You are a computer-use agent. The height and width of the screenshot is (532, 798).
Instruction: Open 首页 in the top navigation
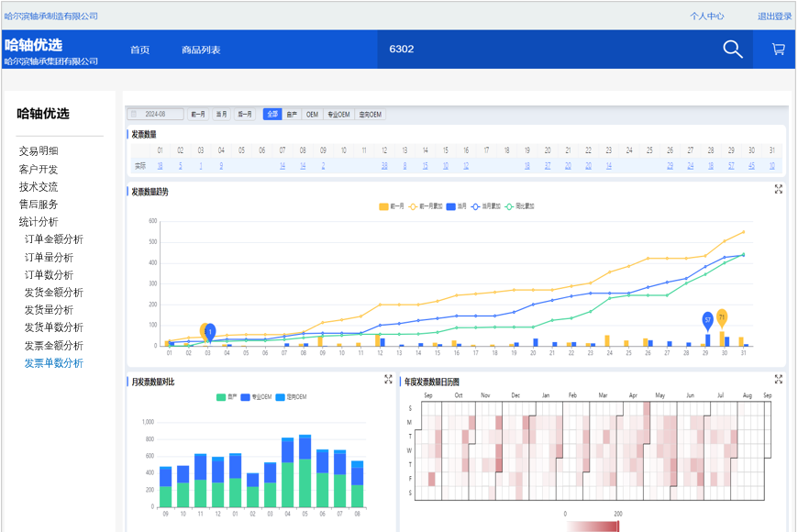point(140,50)
